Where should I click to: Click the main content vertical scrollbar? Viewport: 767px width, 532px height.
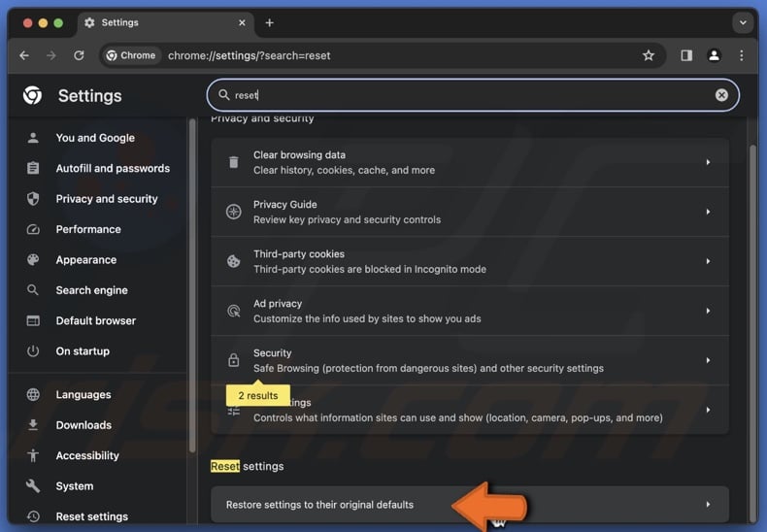[752, 335]
